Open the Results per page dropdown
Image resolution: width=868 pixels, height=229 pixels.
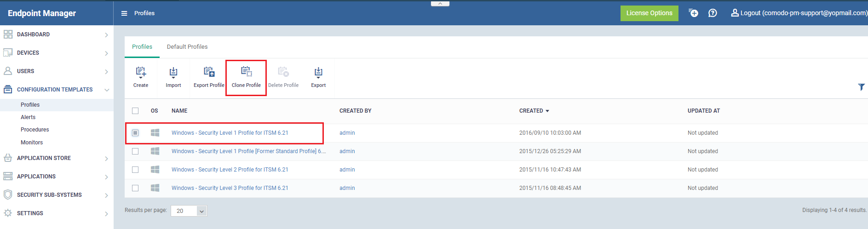pyautogui.click(x=189, y=211)
